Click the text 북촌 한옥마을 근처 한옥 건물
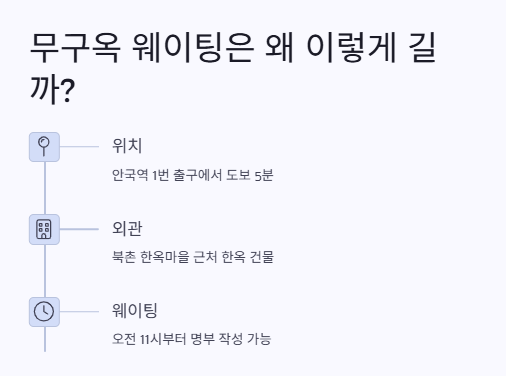Image resolution: width=506 pixels, height=376 pixels. tap(193, 257)
